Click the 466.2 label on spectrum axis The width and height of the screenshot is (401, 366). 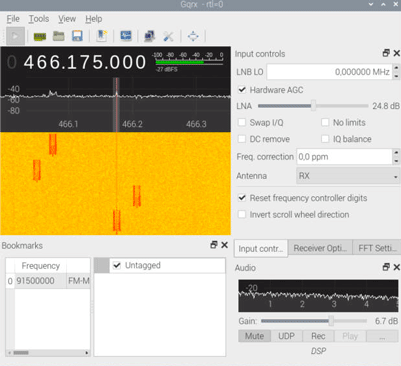(132, 124)
